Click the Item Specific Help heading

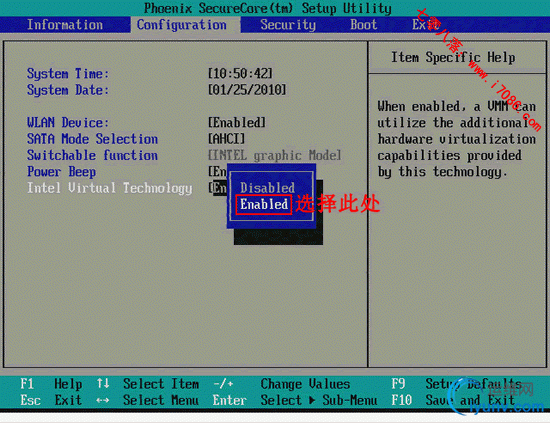[x=453, y=57]
